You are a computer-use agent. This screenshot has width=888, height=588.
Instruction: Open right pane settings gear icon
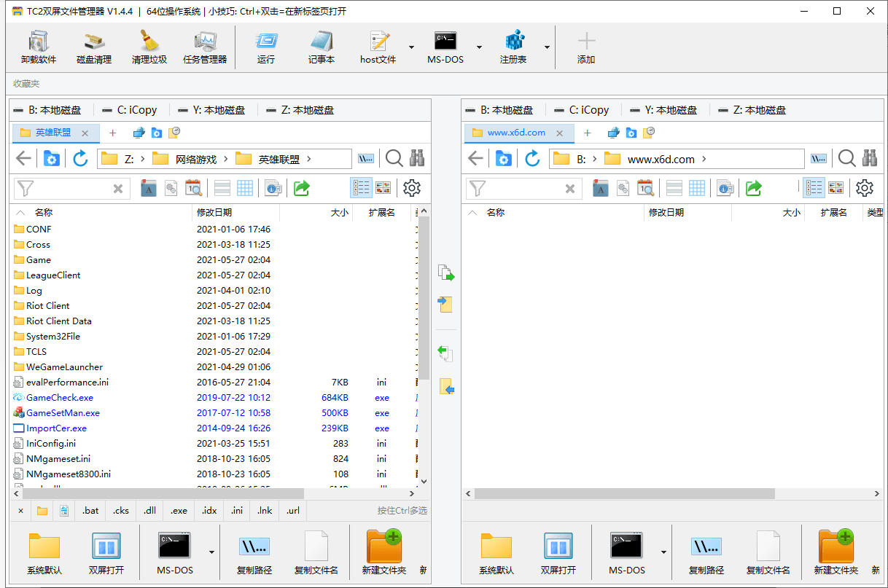[865, 188]
